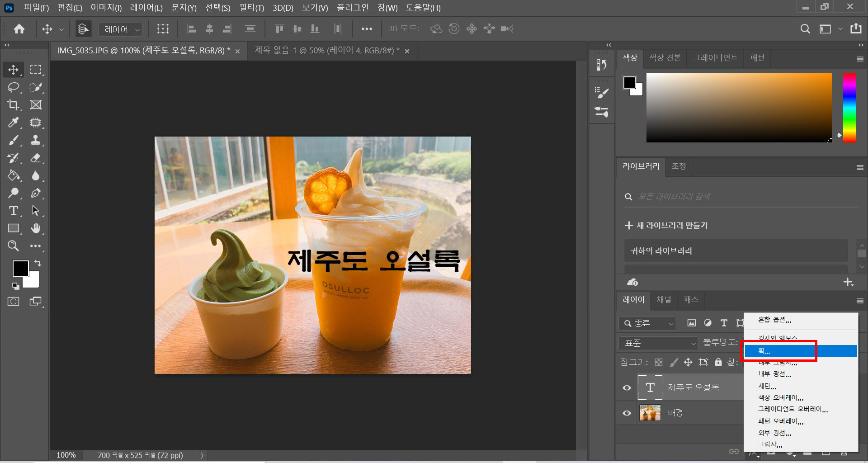Select the Horizontal Type tool
Screen dimensions: 868x463
13,211
